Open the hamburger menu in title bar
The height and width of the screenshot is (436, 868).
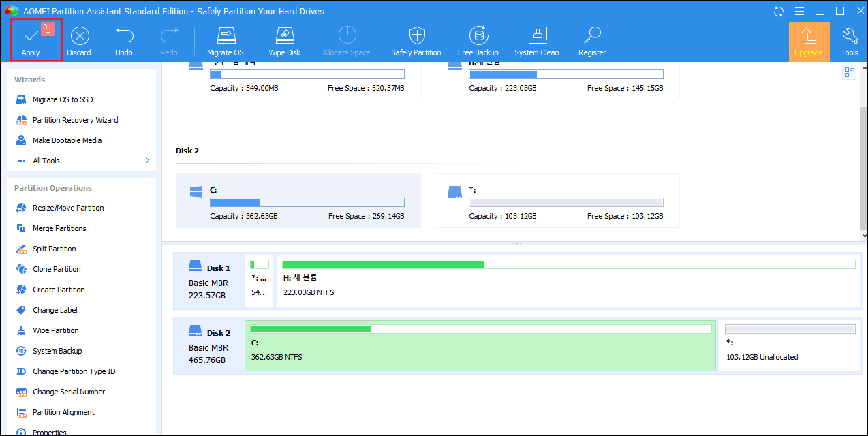[x=799, y=11]
